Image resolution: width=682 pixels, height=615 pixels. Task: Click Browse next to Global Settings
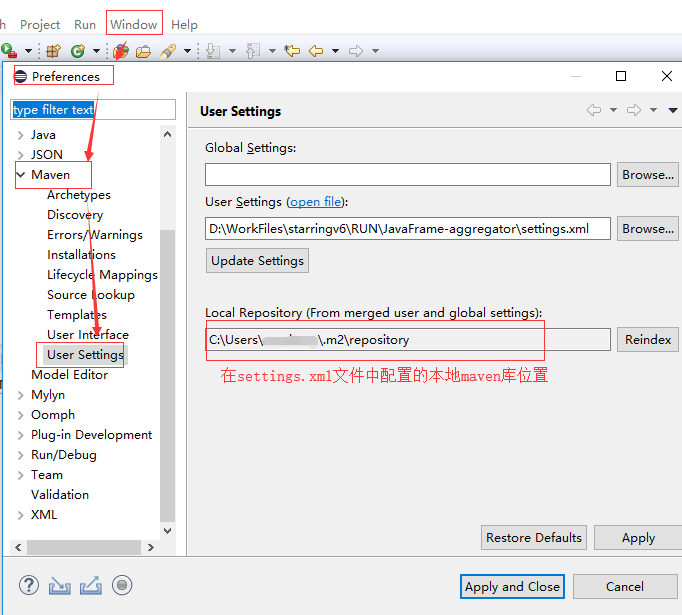click(x=648, y=174)
